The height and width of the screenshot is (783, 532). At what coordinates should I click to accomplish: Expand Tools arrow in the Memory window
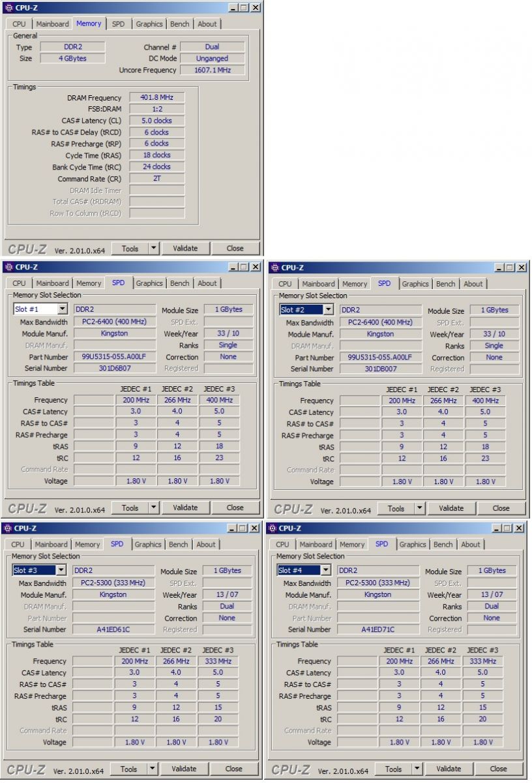tap(153, 248)
